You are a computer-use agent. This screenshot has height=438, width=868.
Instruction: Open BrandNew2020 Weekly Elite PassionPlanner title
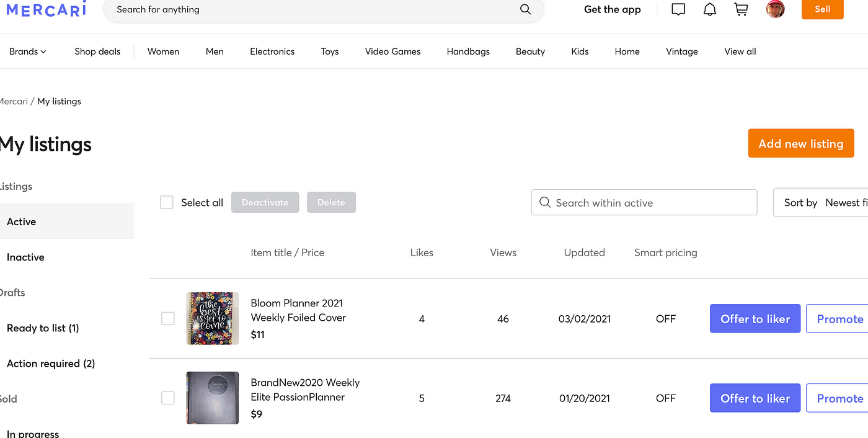click(305, 390)
